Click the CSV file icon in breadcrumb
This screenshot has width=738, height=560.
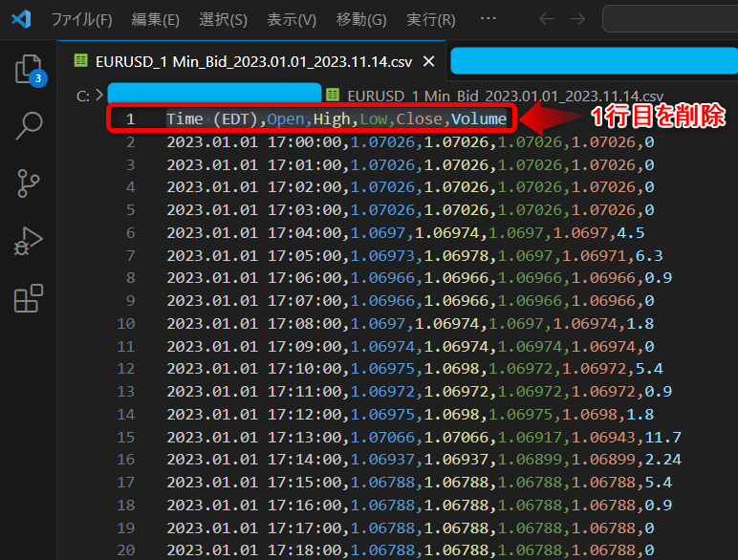333,95
